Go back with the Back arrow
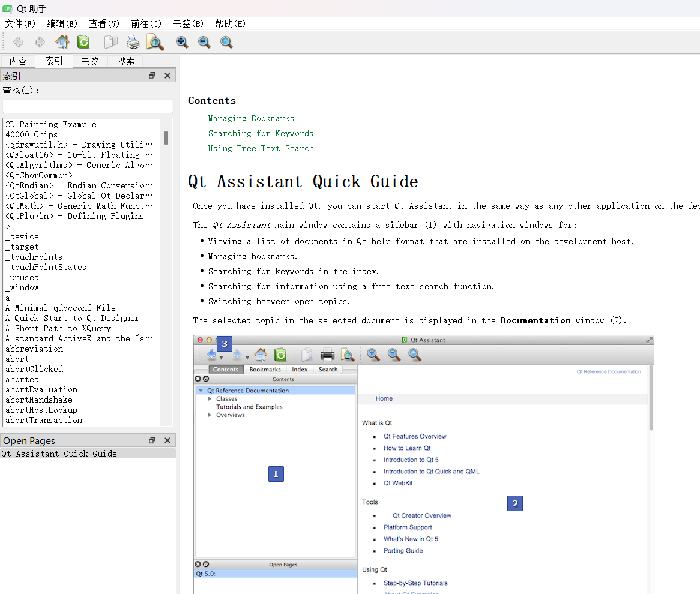Viewport: 700px width, 594px height. [x=18, y=42]
